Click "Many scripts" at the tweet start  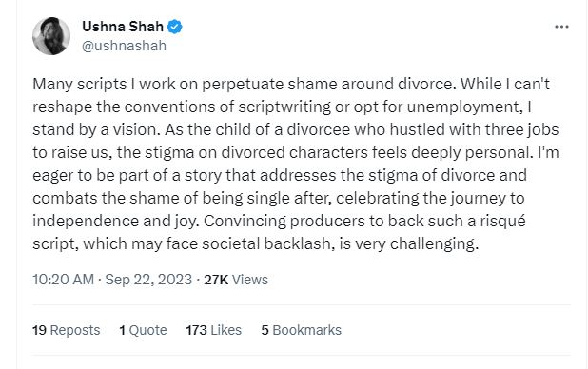[80, 84]
